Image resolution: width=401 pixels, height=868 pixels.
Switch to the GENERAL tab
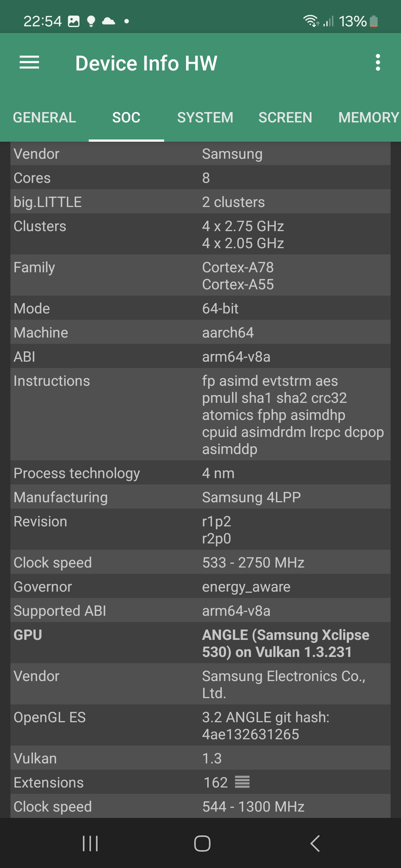click(45, 118)
